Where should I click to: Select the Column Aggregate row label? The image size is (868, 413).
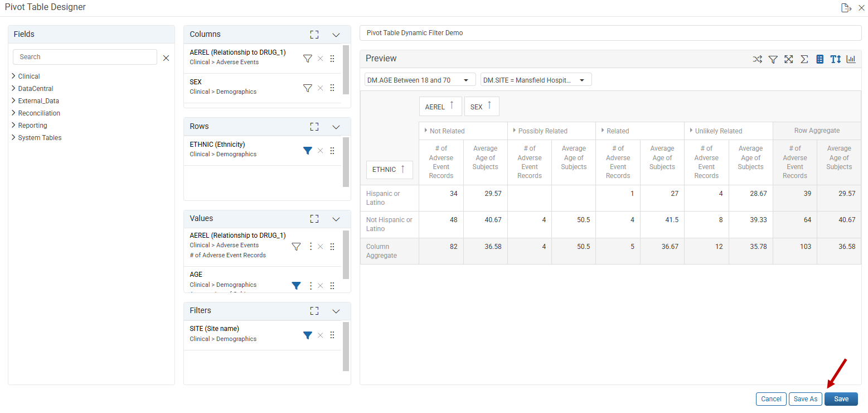pos(390,251)
